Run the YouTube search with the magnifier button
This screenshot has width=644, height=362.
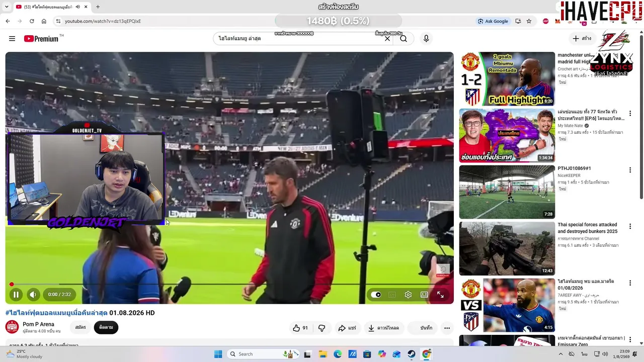(x=404, y=39)
